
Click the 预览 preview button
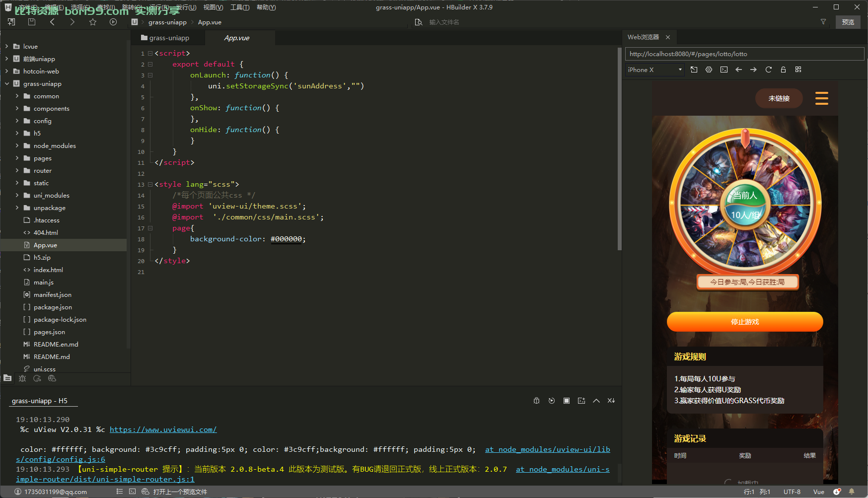coord(848,22)
